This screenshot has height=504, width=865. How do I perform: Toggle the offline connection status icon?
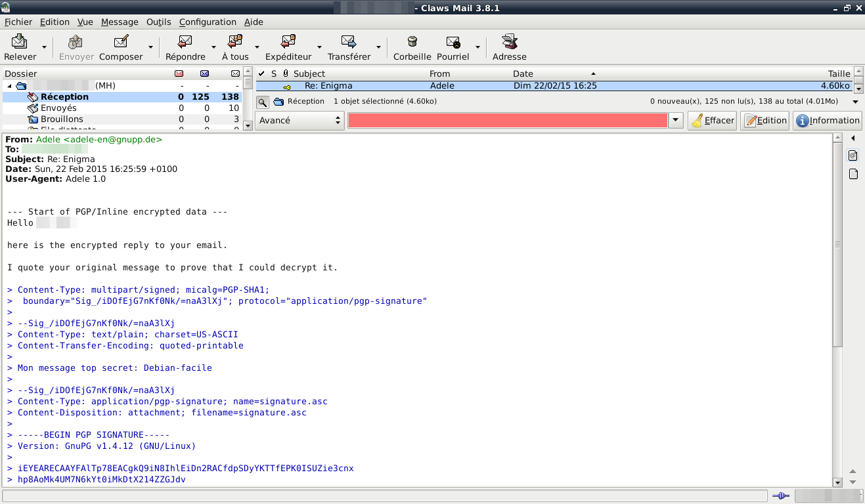(780, 495)
